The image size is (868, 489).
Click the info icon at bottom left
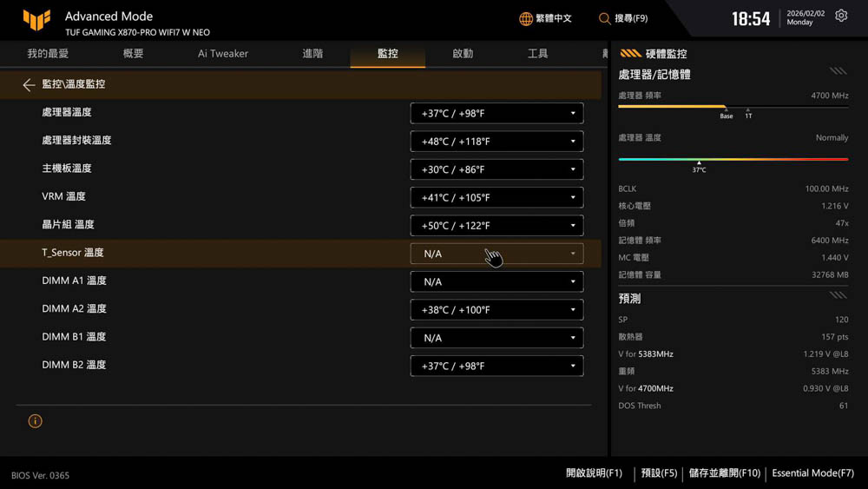(35, 421)
